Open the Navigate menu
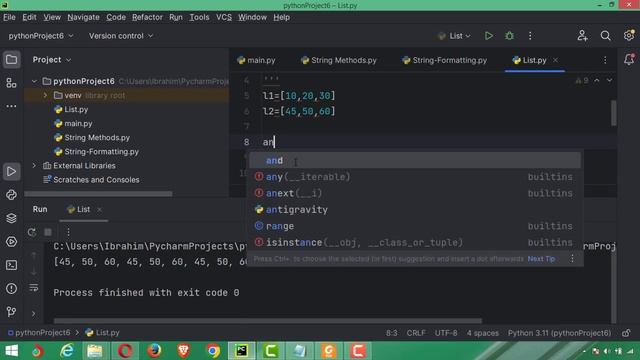Viewport: 640px width, 360px height. coord(83,17)
